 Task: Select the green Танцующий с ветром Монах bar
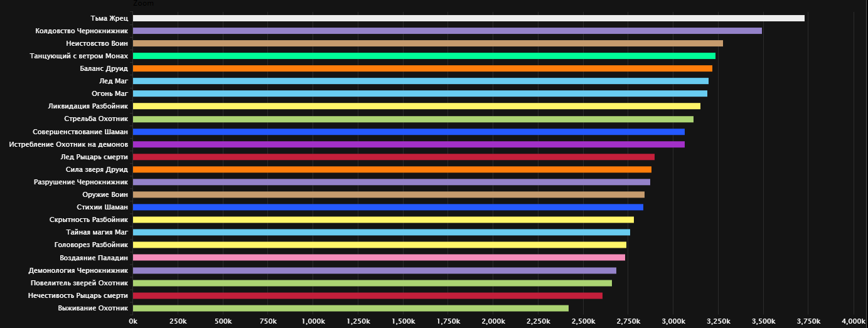(424, 56)
